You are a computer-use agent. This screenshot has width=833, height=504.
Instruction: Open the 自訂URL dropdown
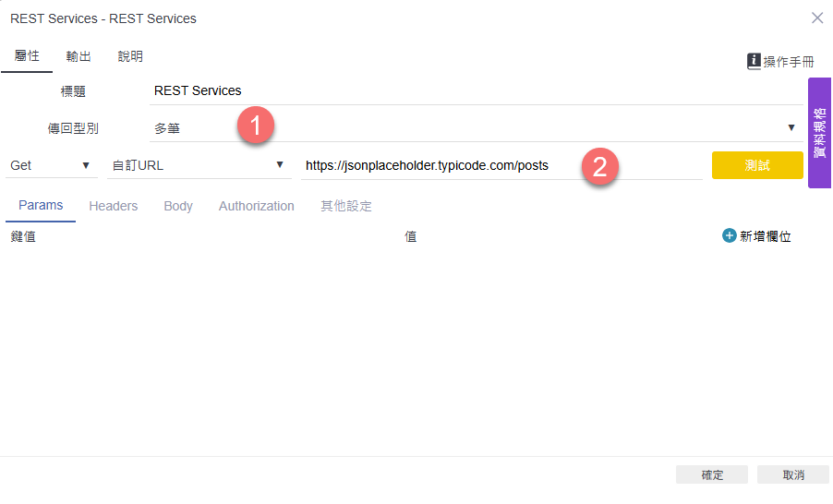[199, 166]
